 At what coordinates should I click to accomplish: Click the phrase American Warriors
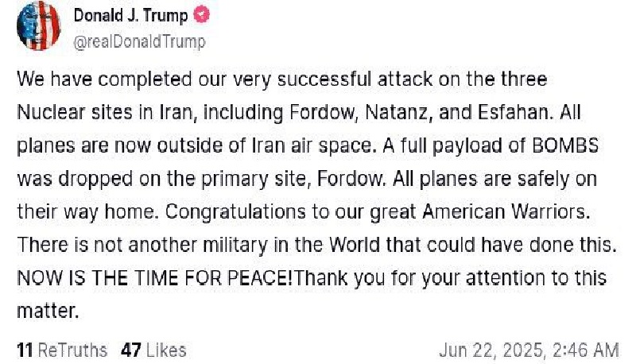[506, 212]
